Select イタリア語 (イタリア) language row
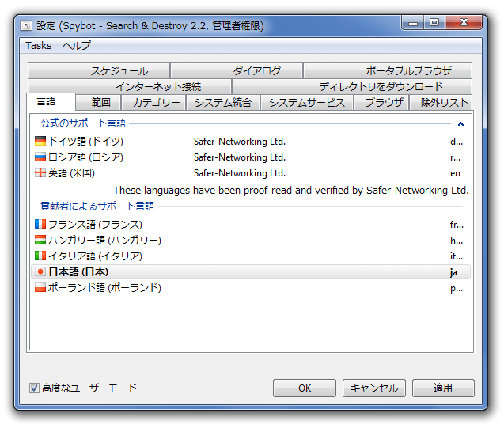 251,256
